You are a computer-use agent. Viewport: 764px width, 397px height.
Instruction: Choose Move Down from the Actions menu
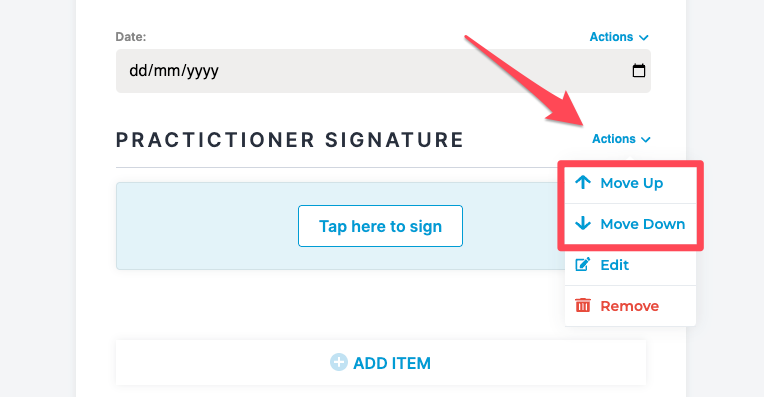click(630, 224)
